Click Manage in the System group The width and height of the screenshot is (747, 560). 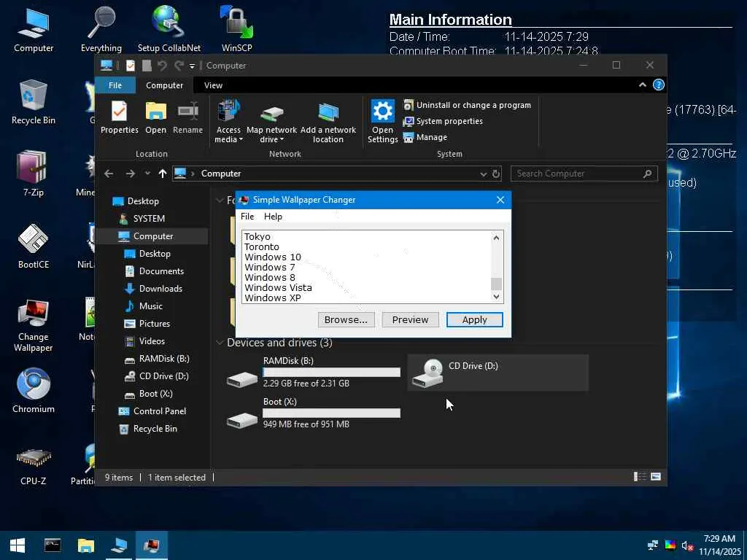click(x=425, y=137)
